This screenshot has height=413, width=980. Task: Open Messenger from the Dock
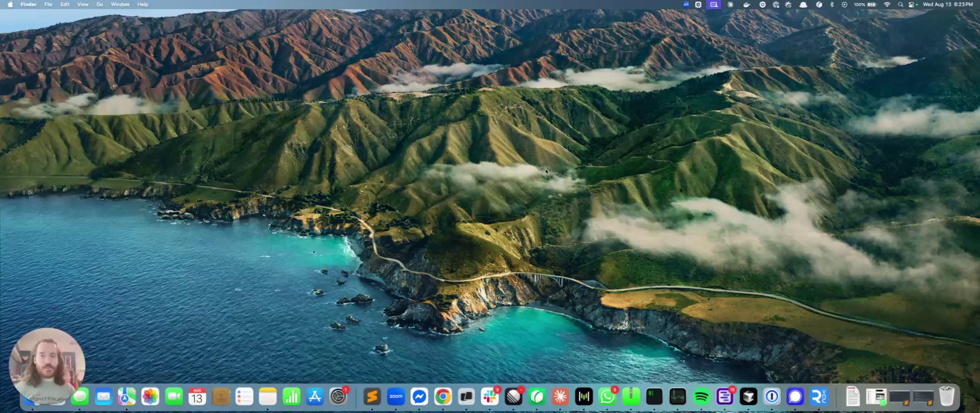[x=419, y=396]
